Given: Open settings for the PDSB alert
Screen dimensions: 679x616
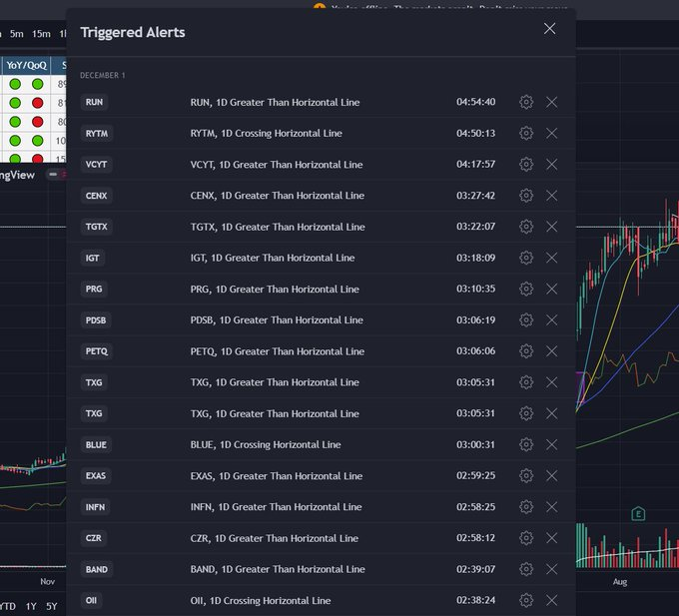Looking at the screenshot, I should 526,319.
